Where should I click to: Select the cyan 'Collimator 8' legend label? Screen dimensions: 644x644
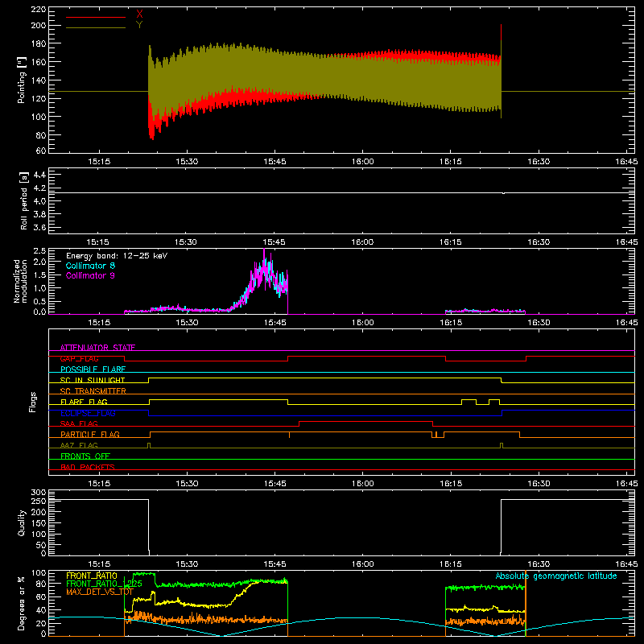pos(90,266)
